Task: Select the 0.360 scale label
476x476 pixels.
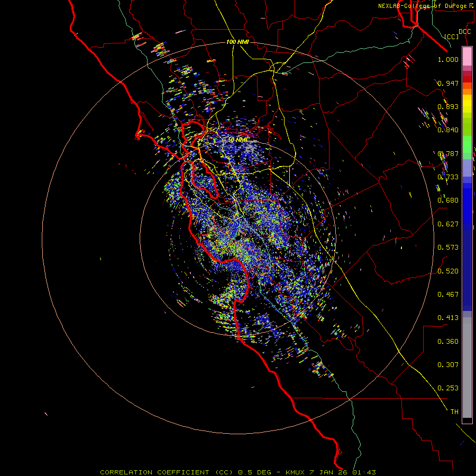Action: click(448, 342)
